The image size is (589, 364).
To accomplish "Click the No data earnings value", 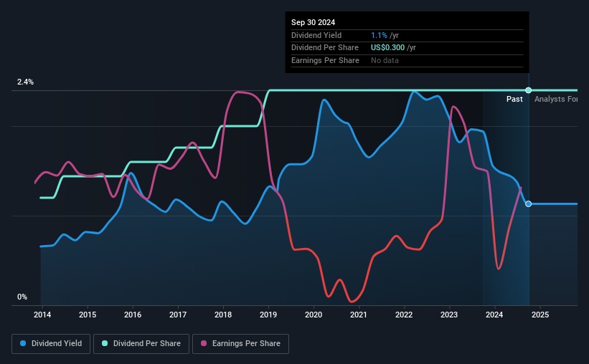I will click(385, 60).
